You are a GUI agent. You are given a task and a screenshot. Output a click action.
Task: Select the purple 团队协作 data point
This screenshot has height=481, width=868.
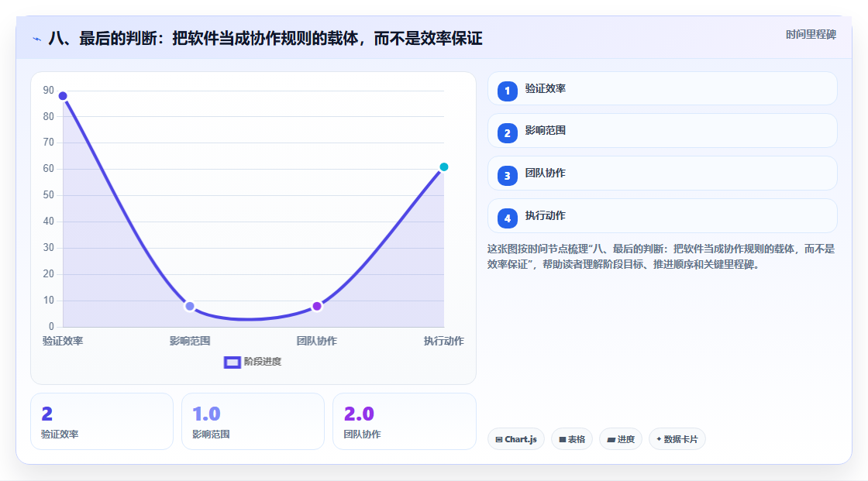click(x=317, y=306)
